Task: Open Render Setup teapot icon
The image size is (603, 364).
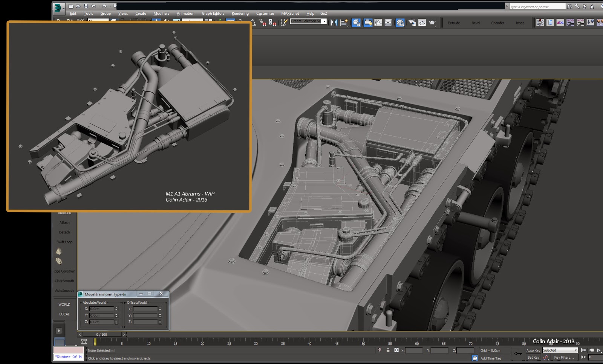Action: tap(412, 23)
